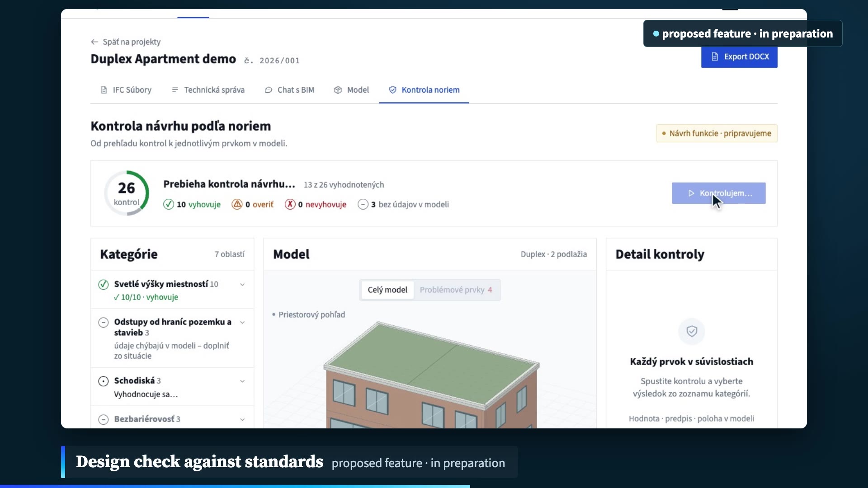Expand the Schodiská category chevron

tap(242, 381)
